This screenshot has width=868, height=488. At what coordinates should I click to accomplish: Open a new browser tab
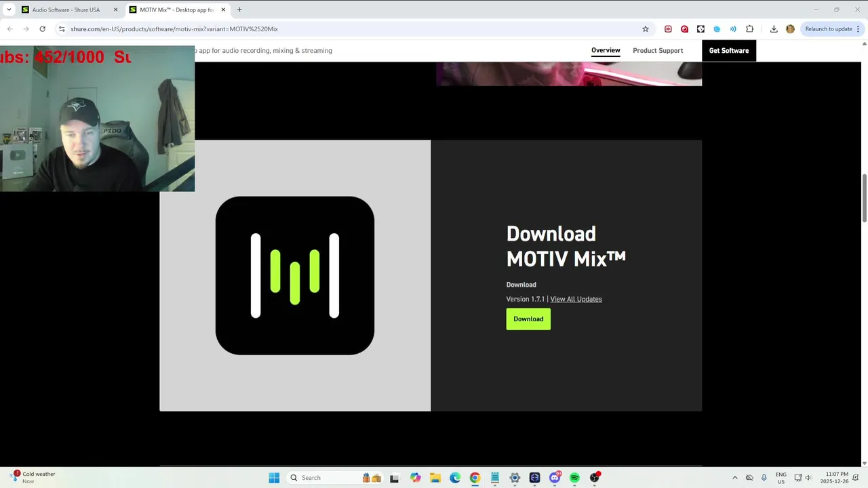coord(239,9)
